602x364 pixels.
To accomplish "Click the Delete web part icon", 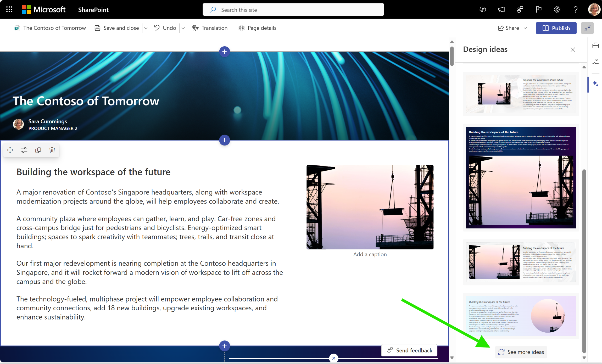I will pyautogui.click(x=52, y=150).
